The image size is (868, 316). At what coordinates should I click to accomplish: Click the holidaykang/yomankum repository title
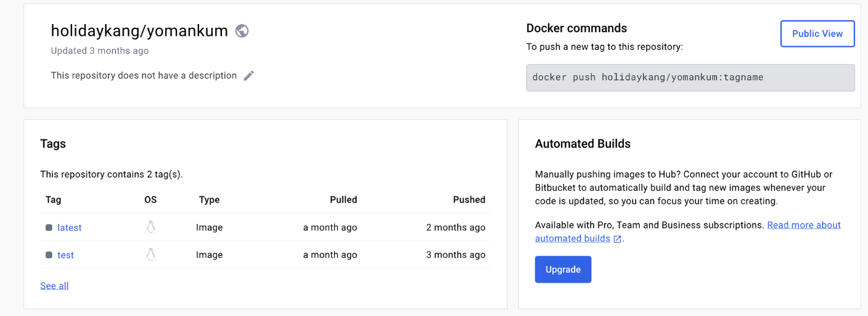click(x=139, y=30)
